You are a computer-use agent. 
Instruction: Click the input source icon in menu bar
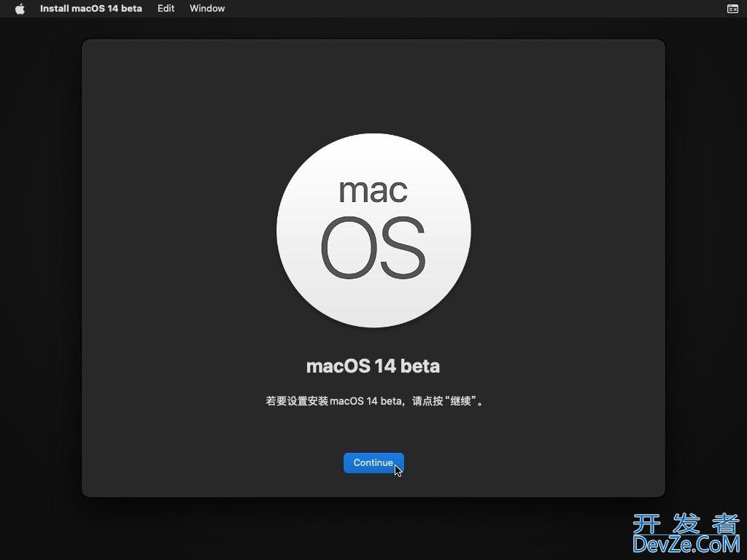(732, 9)
